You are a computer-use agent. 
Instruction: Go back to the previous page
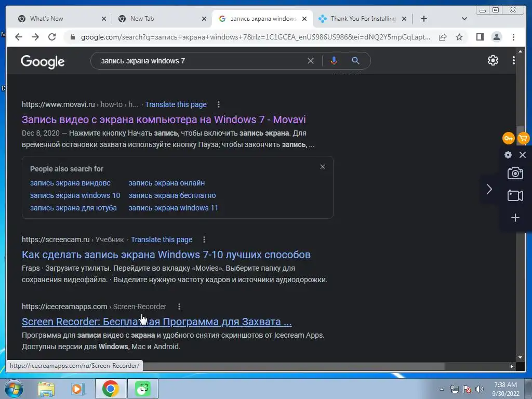(x=19, y=37)
